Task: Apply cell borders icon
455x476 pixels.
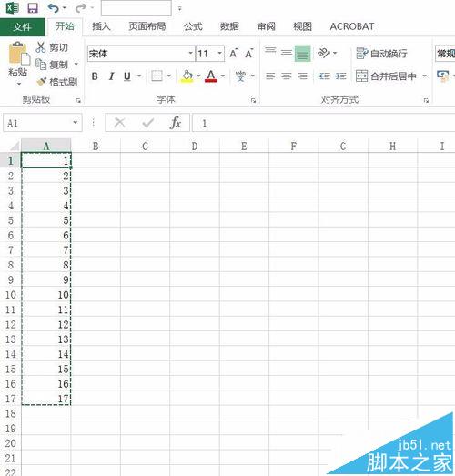Action: (157, 76)
